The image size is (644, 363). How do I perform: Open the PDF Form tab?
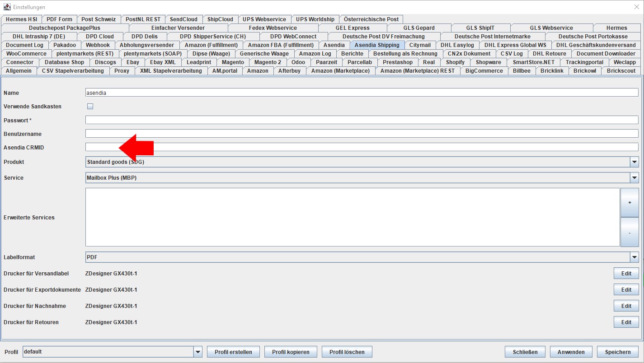coord(59,19)
